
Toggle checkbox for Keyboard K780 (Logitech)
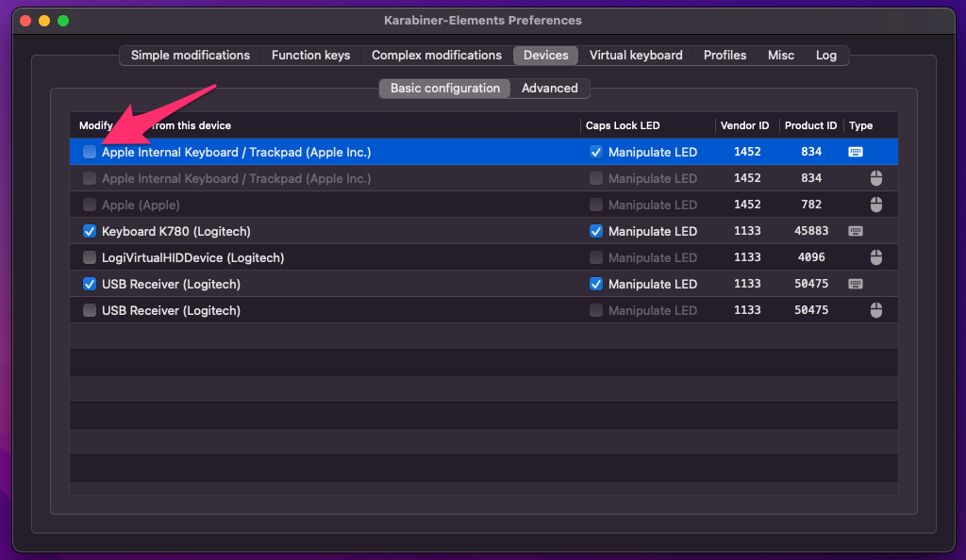90,231
